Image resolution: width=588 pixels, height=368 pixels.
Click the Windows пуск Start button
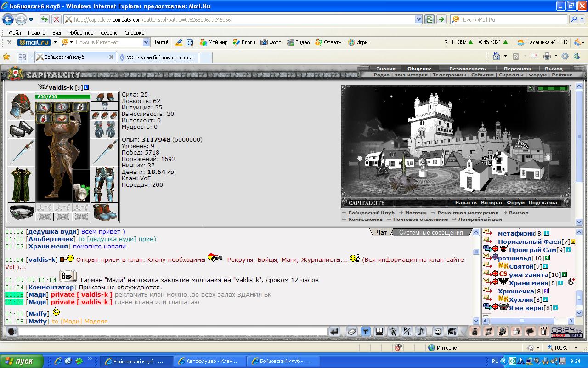click(x=22, y=361)
